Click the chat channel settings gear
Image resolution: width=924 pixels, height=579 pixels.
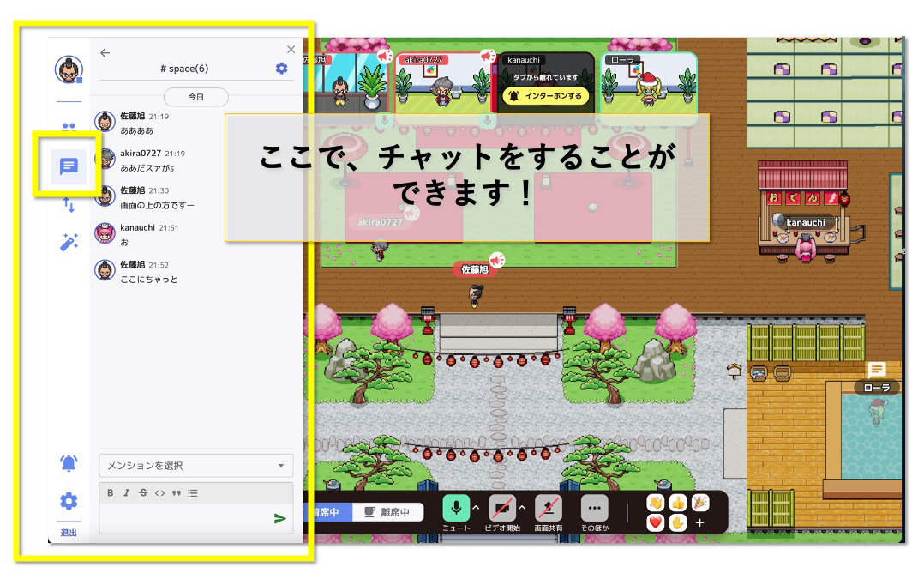point(281,69)
